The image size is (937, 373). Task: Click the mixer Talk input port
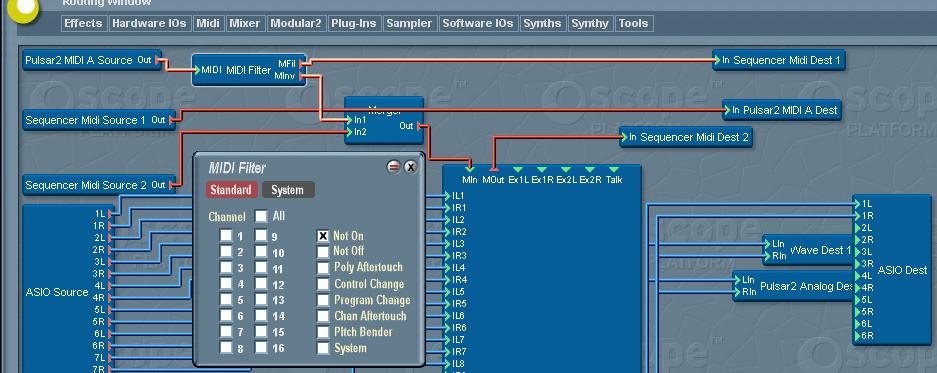pos(614,169)
